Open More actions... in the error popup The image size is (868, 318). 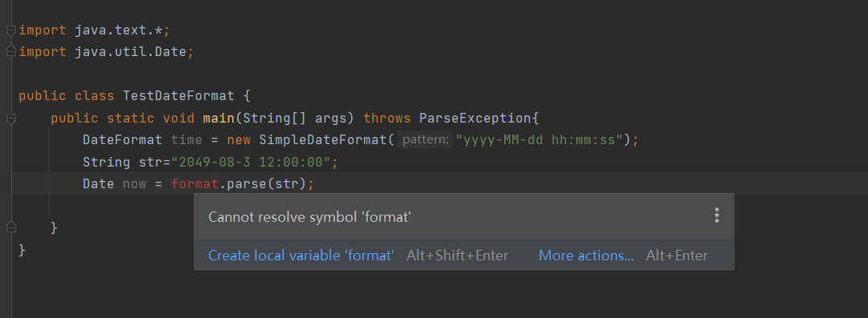586,256
